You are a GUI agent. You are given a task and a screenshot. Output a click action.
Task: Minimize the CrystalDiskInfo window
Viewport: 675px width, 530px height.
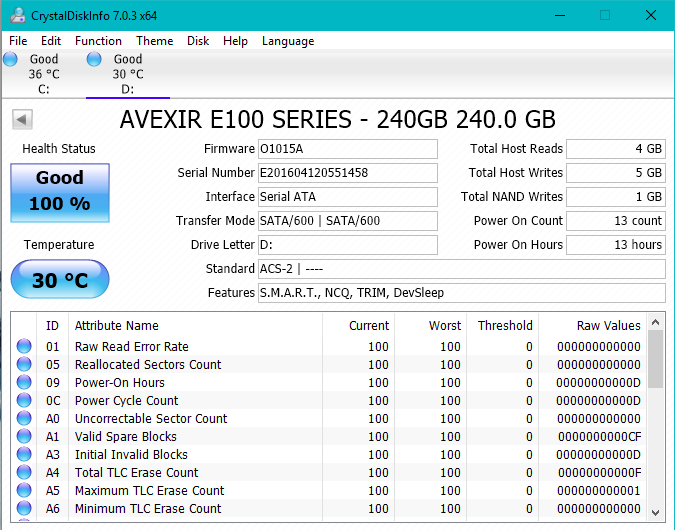point(560,15)
